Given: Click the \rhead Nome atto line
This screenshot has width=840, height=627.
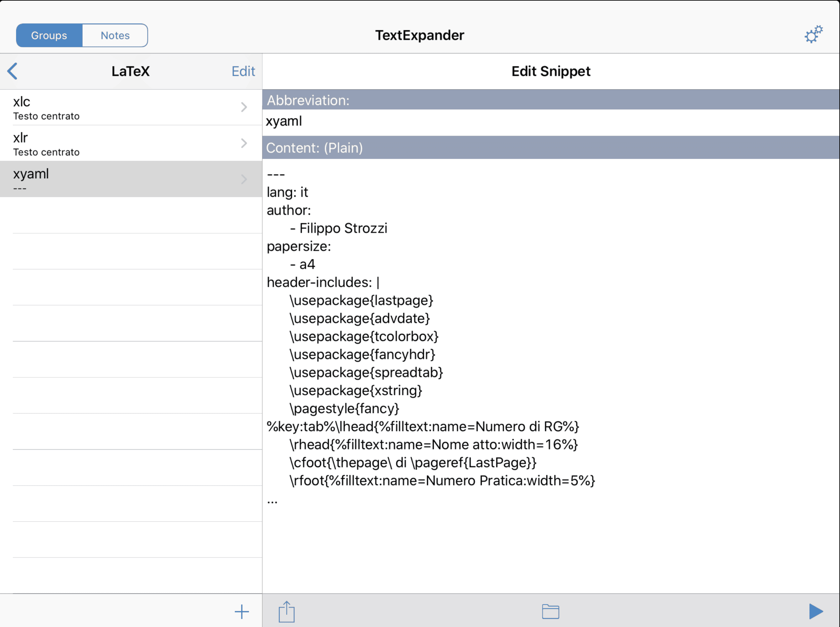Looking at the screenshot, I should coord(434,444).
